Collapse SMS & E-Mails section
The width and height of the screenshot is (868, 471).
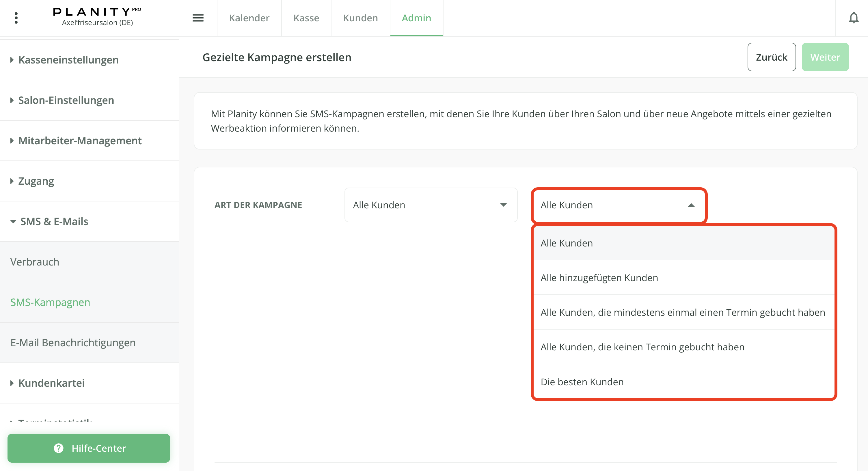tap(54, 222)
